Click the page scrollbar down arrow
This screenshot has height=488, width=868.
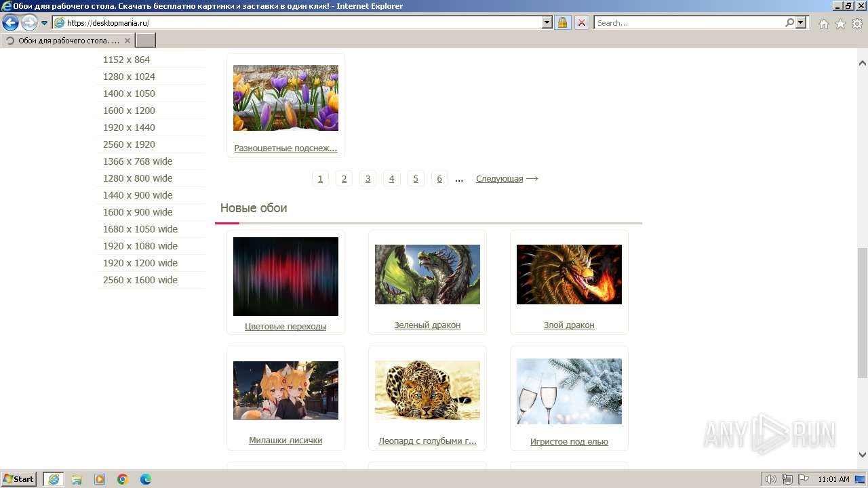pyautogui.click(x=863, y=455)
